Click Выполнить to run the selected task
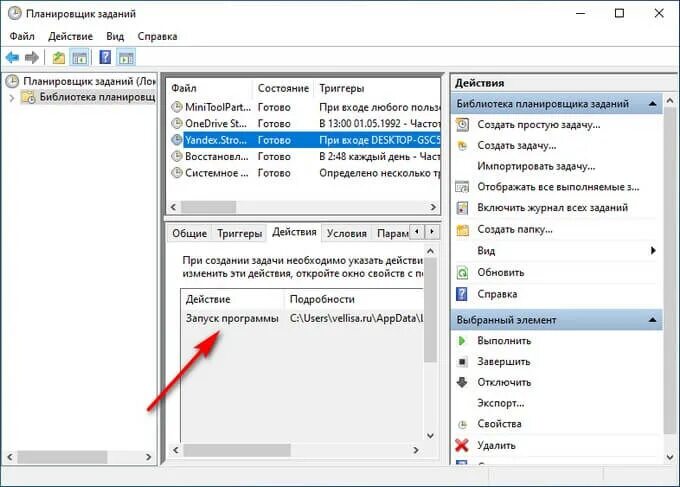The height and width of the screenshot is (487, 680). [x=504, y=341]
